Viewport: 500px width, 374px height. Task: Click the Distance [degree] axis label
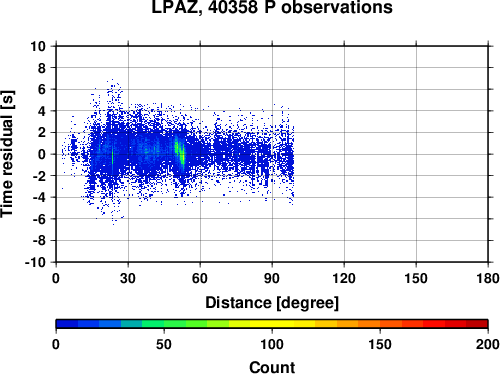(272, 303)
